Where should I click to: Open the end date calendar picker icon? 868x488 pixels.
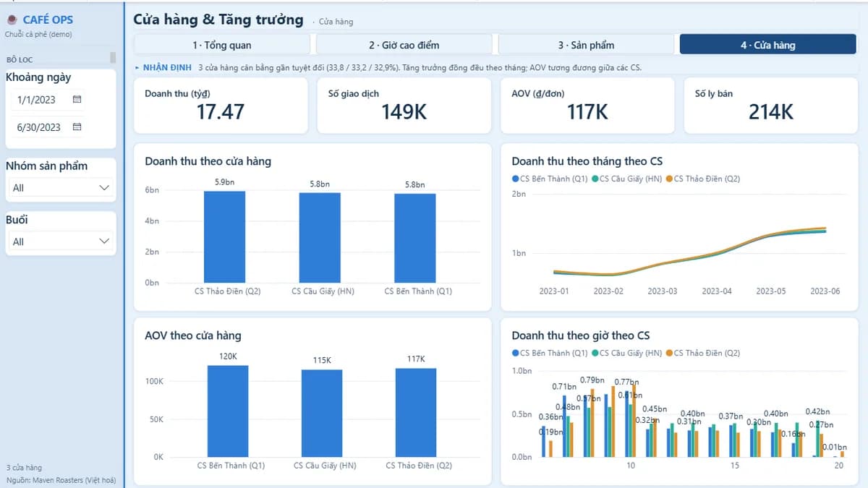click(77, 127)
